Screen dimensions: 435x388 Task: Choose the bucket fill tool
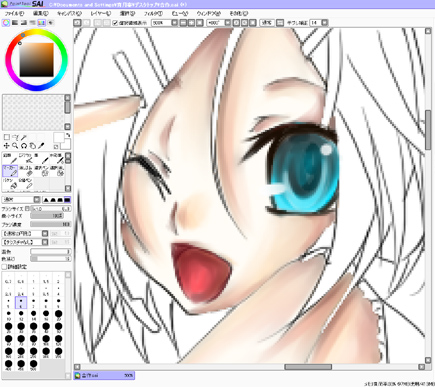tap(10, 183)
